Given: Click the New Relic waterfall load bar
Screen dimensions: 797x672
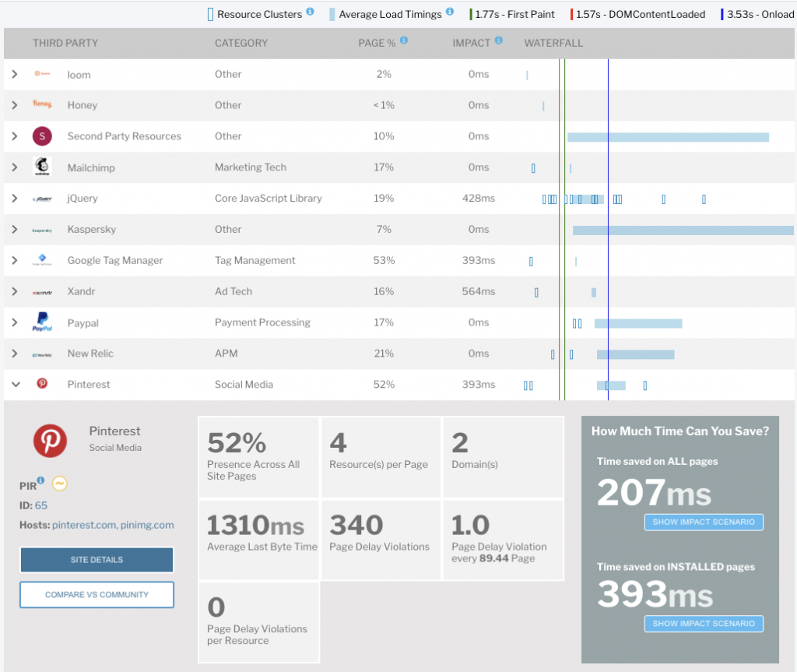Looking at the screenshot, I should coord(635,354).
